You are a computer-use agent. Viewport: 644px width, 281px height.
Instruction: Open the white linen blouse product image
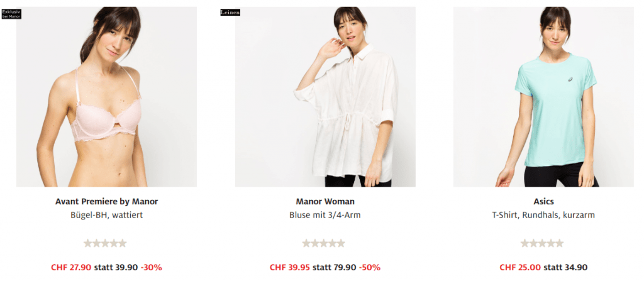tap(325, 97)
